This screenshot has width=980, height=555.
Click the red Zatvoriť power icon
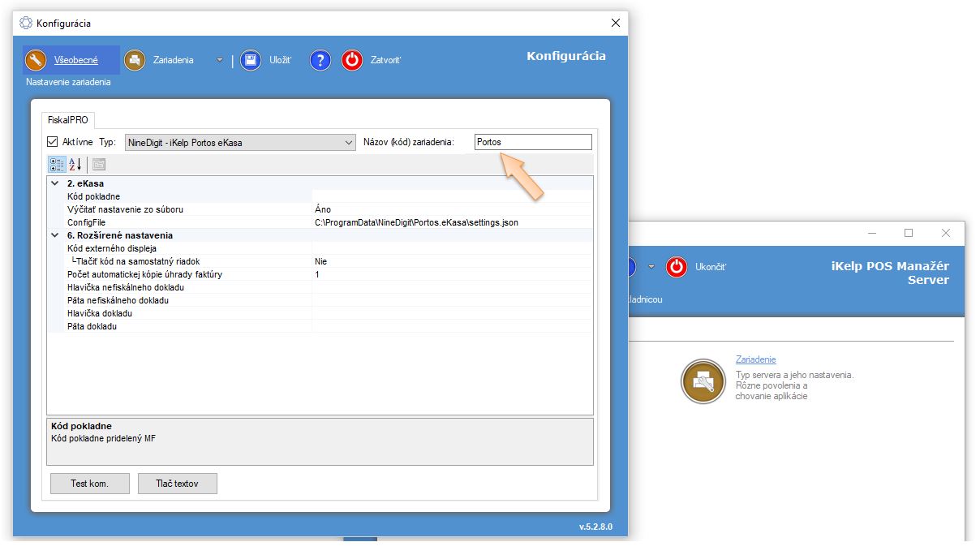point(351,60)
